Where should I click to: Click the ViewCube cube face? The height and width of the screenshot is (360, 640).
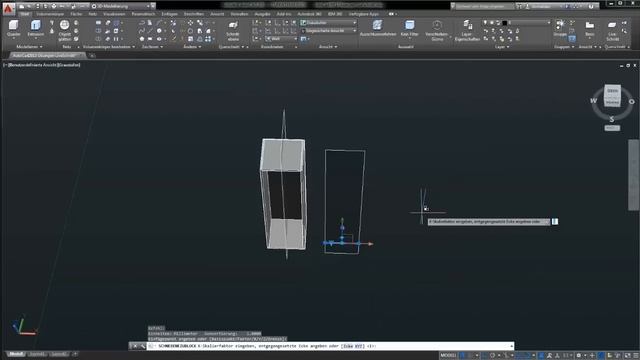click(x=612, y=96)
